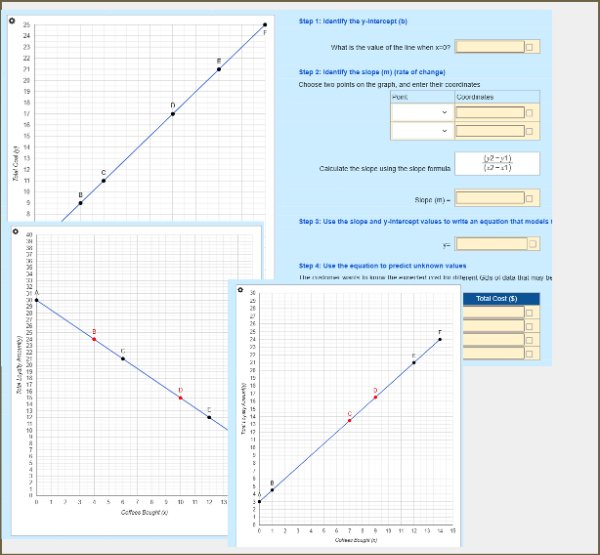Image resolution: width=600 pixels, height=555 pixels.
Task: Click square icon beside Slope (m) box
Action: click(x=529, y=198)
